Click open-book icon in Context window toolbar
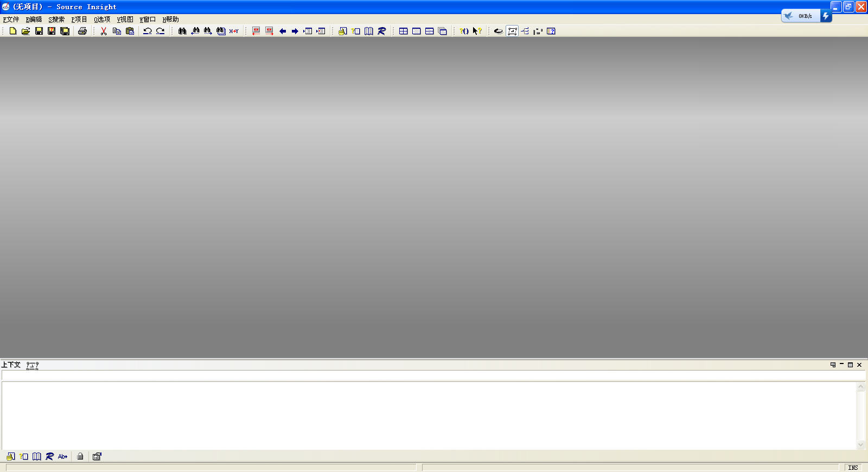868x472 pixels. click(x=37, y=456)
